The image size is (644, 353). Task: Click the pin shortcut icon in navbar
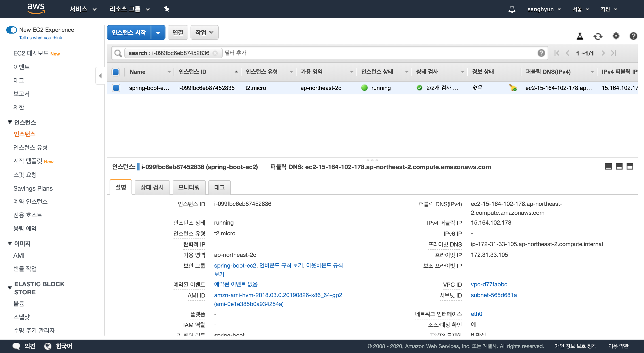167,9
